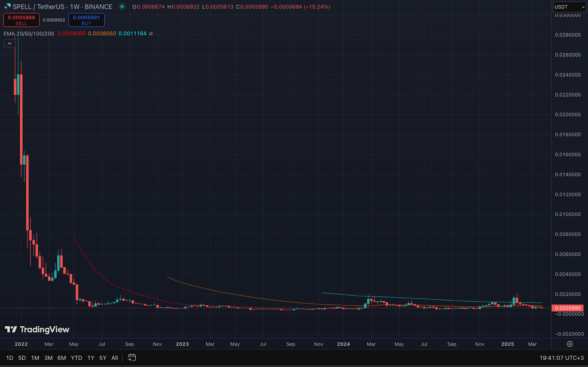Click the EMA empty-value symbol
588x367 pixels.
(151, 34)
